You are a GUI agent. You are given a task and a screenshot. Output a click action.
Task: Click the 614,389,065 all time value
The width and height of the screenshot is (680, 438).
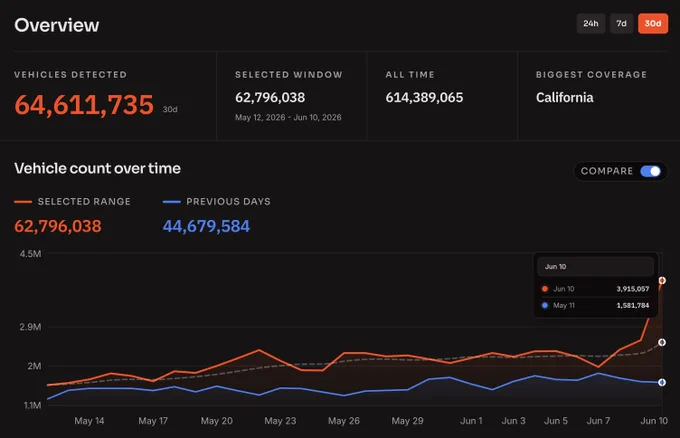pyautogui.click(x=425, y=98)
